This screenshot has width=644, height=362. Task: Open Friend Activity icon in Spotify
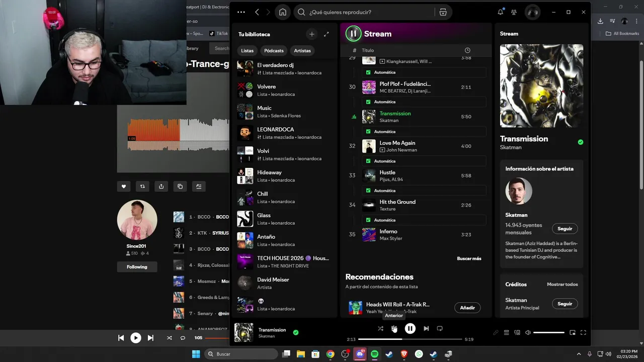click(514, 12)
